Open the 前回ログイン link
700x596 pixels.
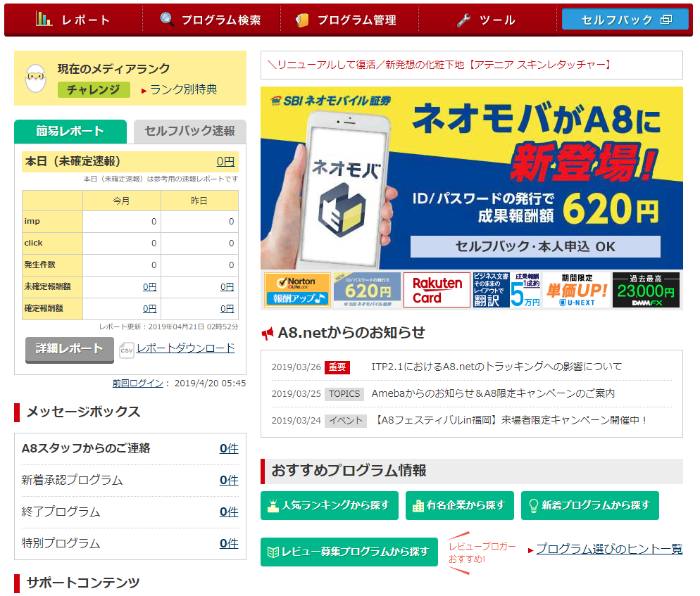pos(138,383)
